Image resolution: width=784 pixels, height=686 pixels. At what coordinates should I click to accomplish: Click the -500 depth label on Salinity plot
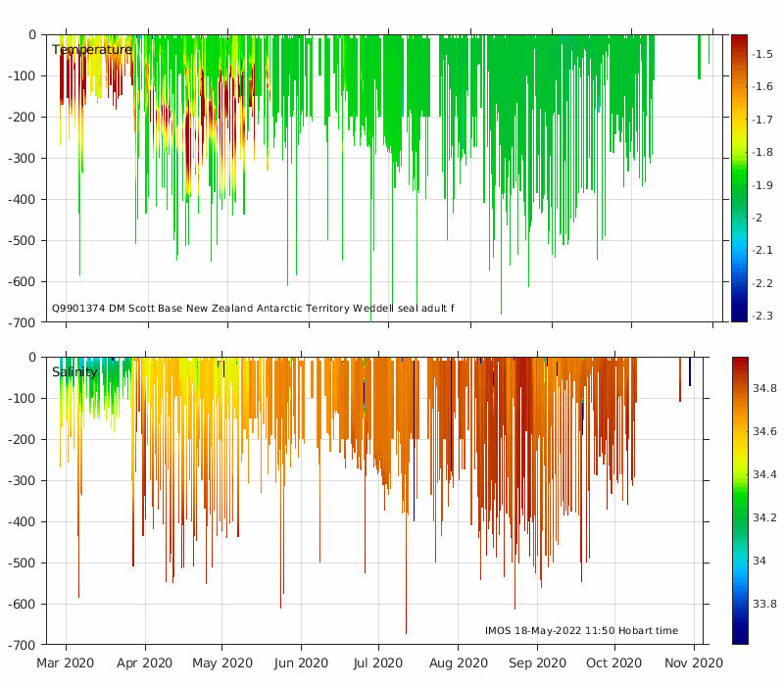click(x=23, y=563)
